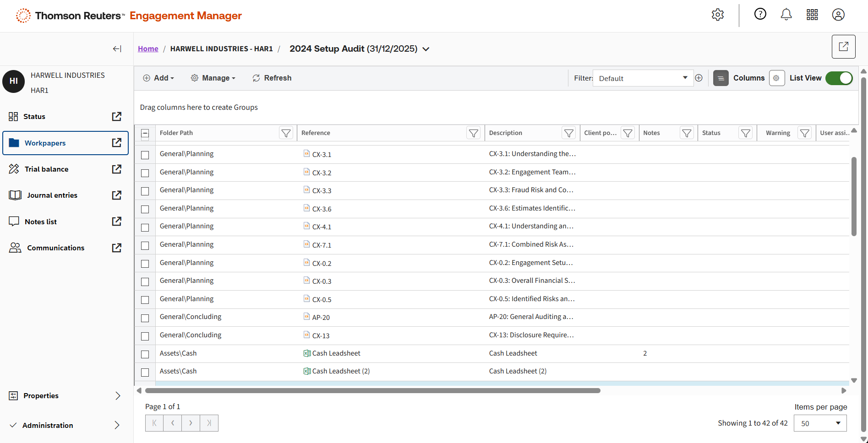The width and height of the screenshot is (868, 443).
Task: Click the add filter plus icon
Action: [x=699, y=78]
